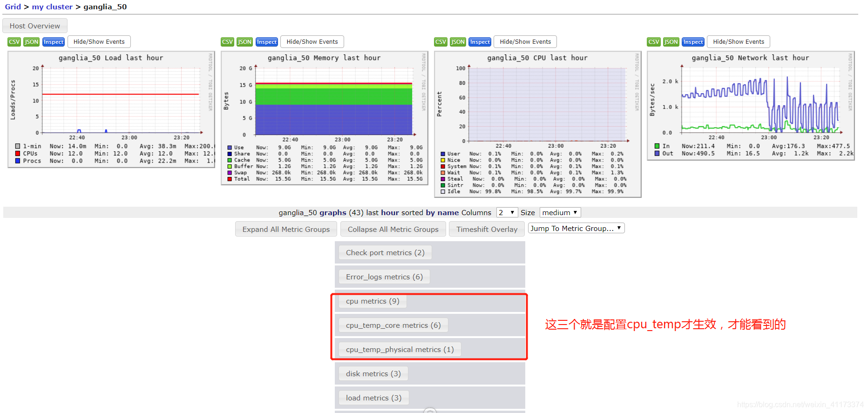The width and height of the screenshot is (868, 413).
Task: Go to my cluster breadcrumb link
Action: (52, 7)
